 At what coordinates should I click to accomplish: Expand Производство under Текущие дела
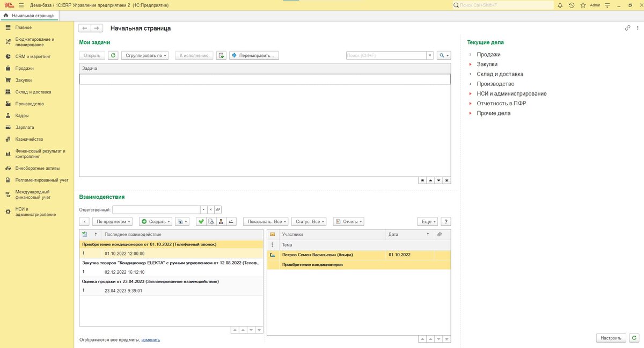pyautogui.click(x=471, y=84)
